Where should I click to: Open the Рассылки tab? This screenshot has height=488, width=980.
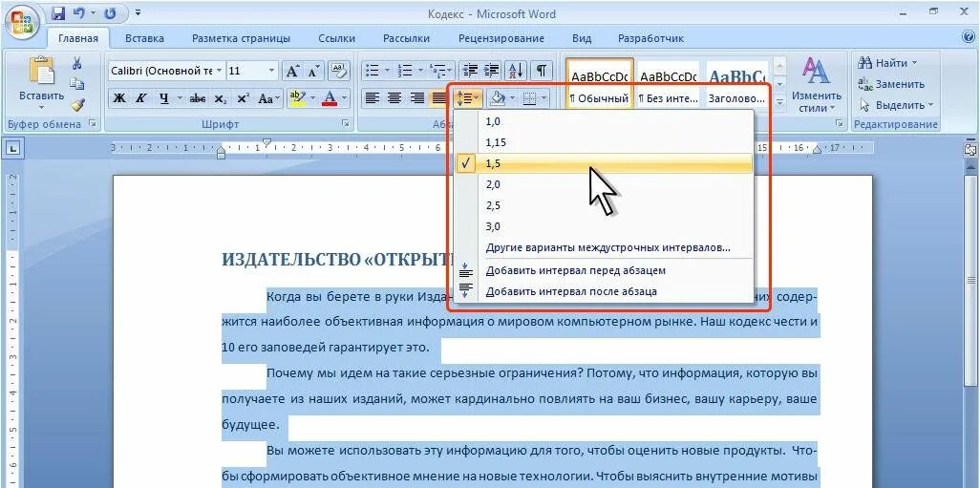pyautogui.click(x=406, y=38)
